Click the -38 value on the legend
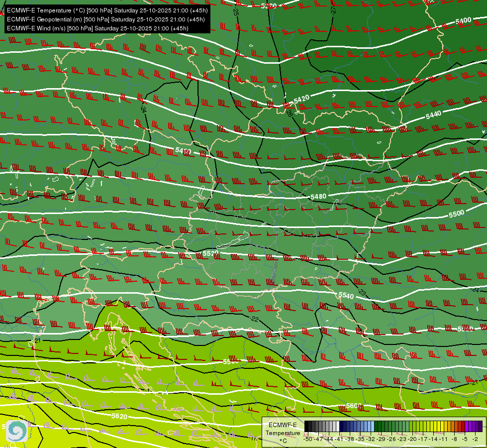Image resolution: width=487 pixels, height=448 pixels. click(350, 439)
